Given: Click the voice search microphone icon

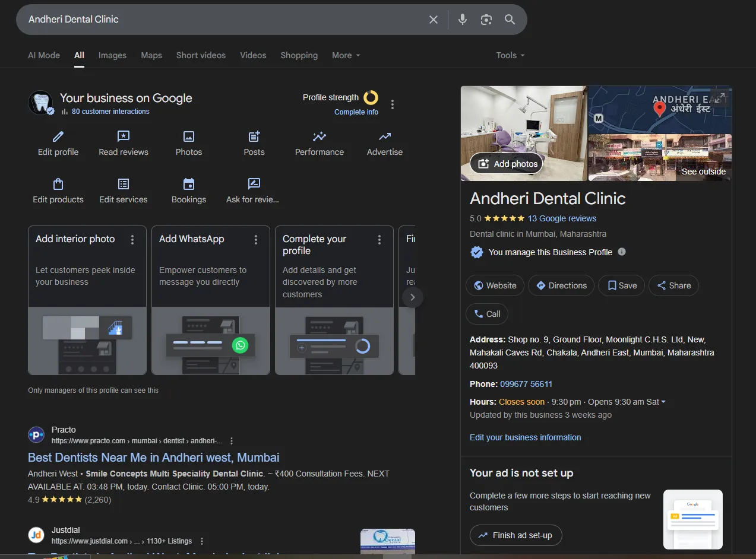Looking at the screenshot, I should tap(463, 20).
